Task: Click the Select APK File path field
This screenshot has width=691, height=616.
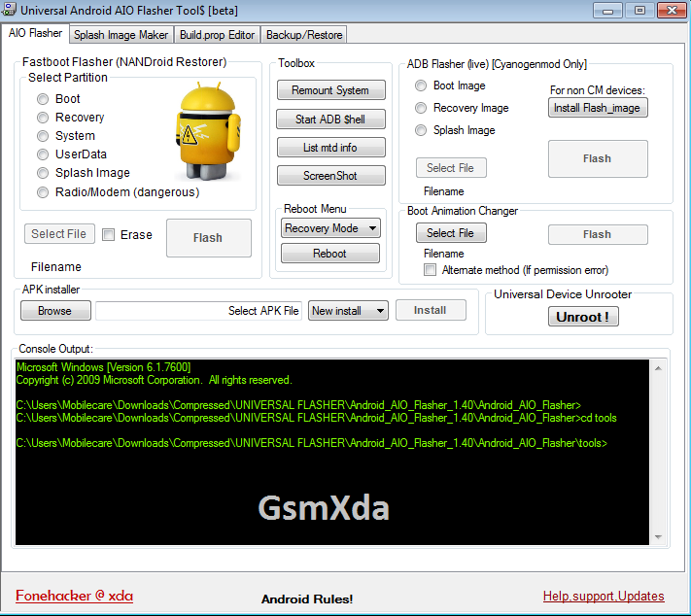Action: pos(199,311)
